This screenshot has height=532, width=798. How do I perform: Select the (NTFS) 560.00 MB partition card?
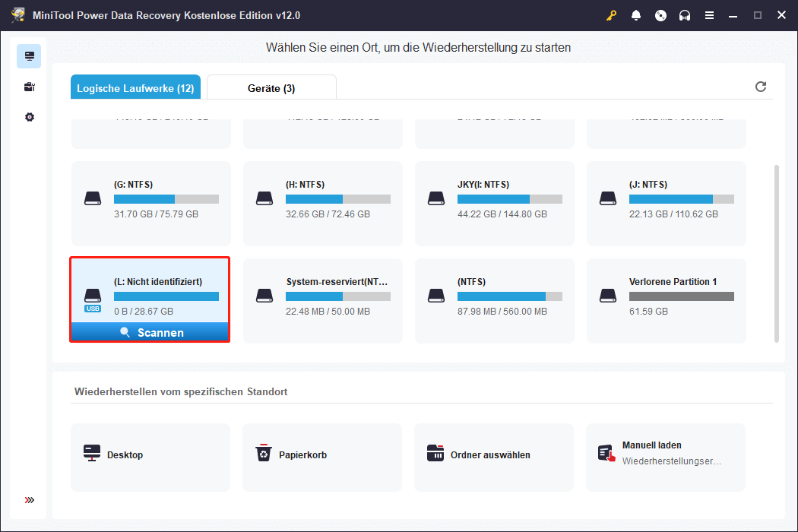coord(494,300)
